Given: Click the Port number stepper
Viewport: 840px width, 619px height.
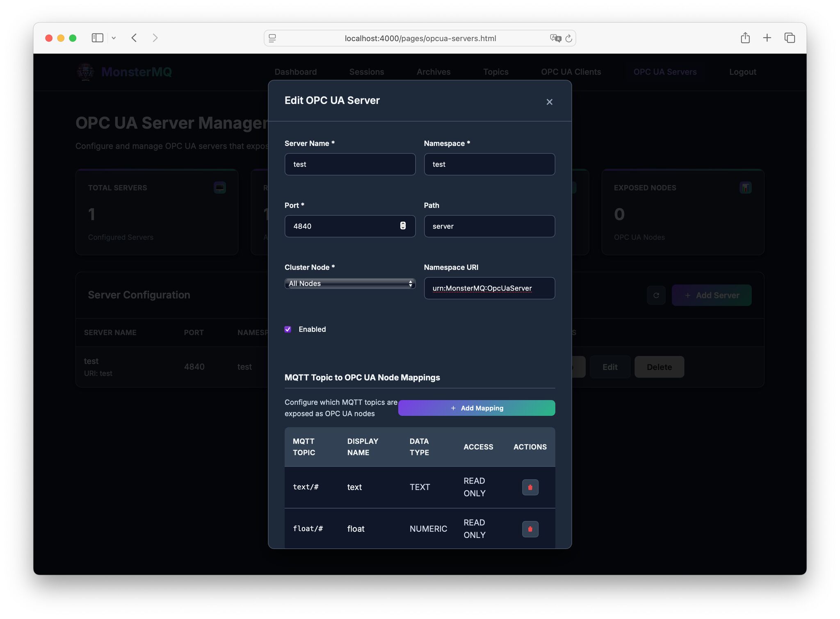Looking at the screenshot, I should click(403, 226).
